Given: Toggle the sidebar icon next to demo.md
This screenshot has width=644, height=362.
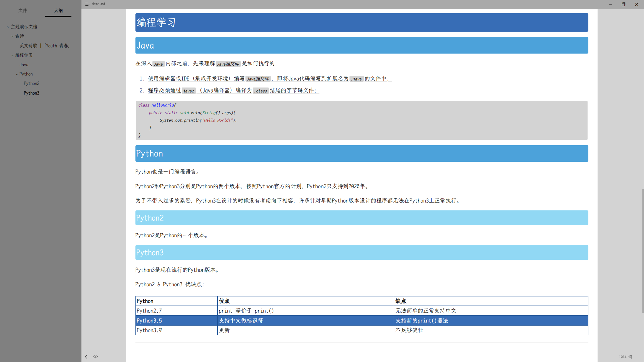Looking at the screenshot, I should [x=87, y=4].
